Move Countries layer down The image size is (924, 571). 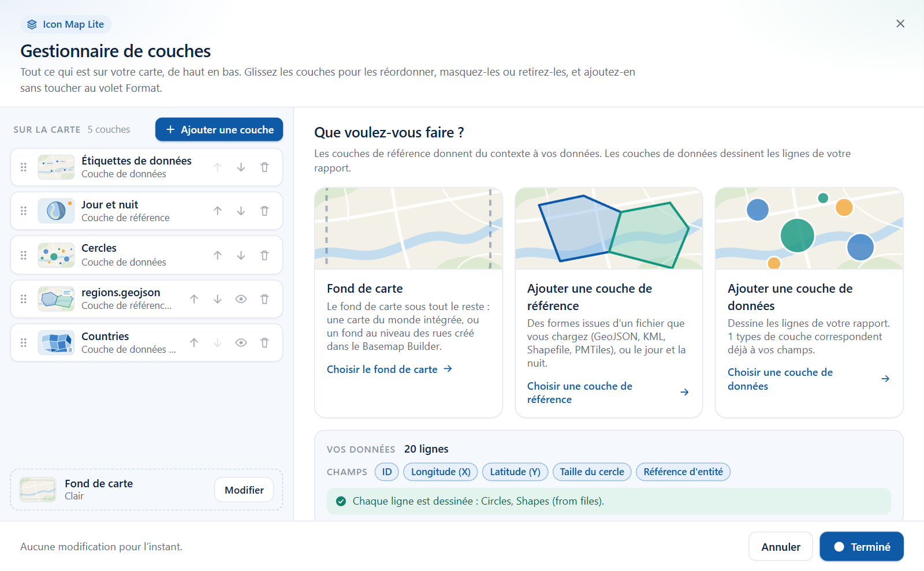pyautogui.click(x=218, y=343)
